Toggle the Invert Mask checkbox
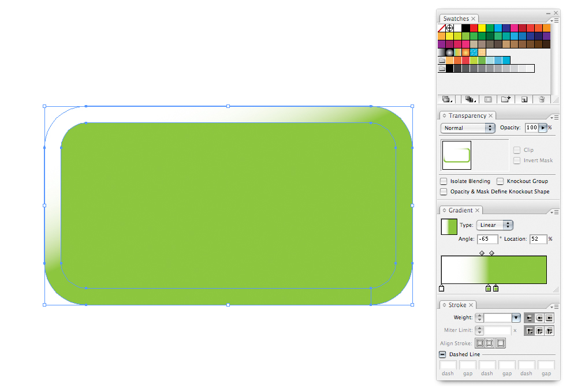Viewport: 570px width, 392px height. (x=516, y=160)
